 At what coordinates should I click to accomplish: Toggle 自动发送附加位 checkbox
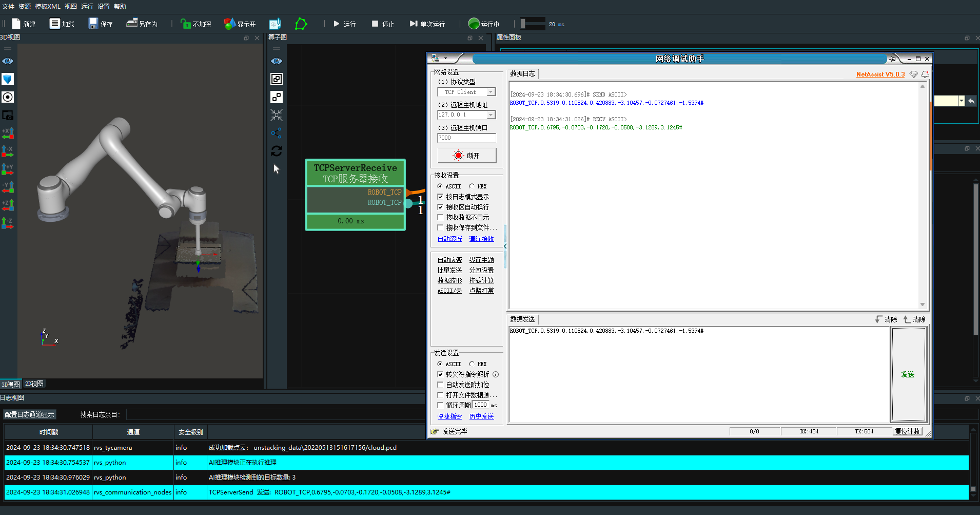coord(440,385)
